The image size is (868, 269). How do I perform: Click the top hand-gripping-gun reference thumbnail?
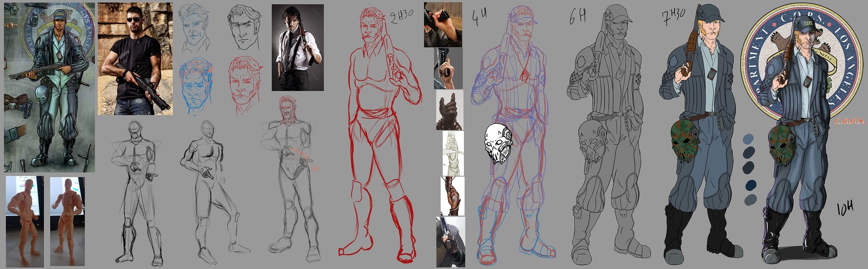pos(443,24)
